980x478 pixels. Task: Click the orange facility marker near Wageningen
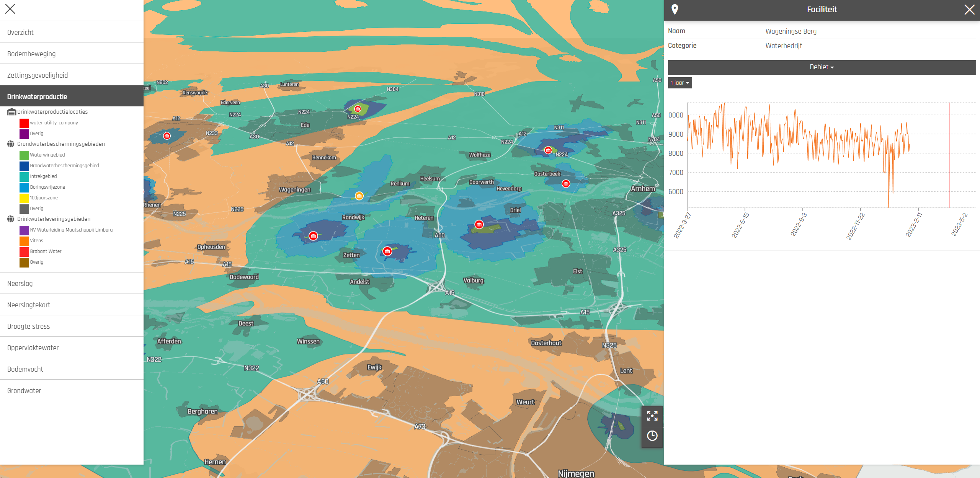[x=359, y=196]
